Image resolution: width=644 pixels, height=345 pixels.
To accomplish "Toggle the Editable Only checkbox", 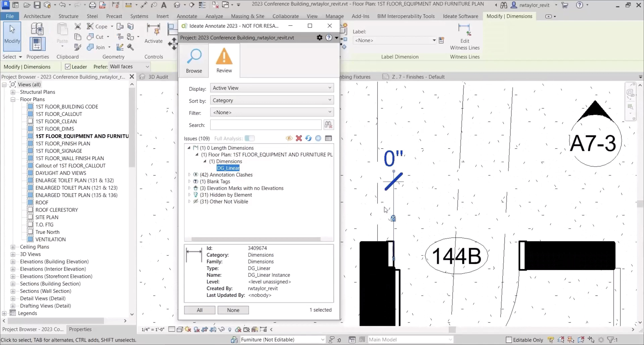I will pos(508,340).
